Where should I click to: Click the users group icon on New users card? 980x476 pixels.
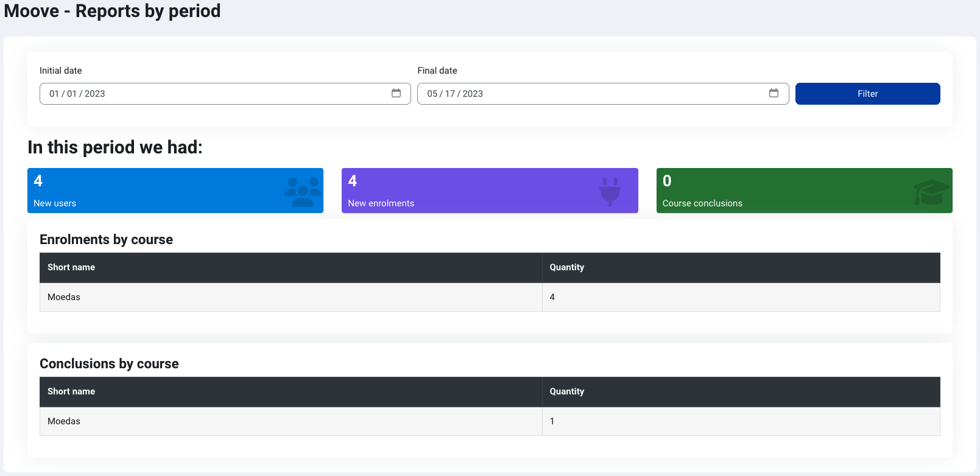pos(303,192)
